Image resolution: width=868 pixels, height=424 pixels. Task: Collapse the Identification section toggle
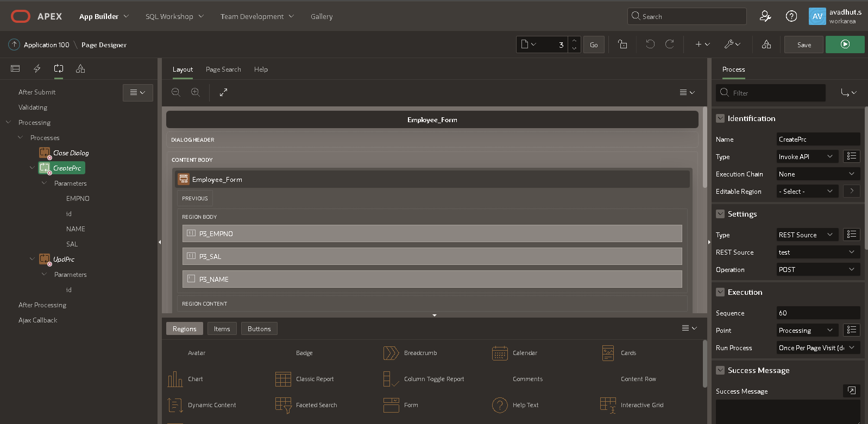pos(720,118)
